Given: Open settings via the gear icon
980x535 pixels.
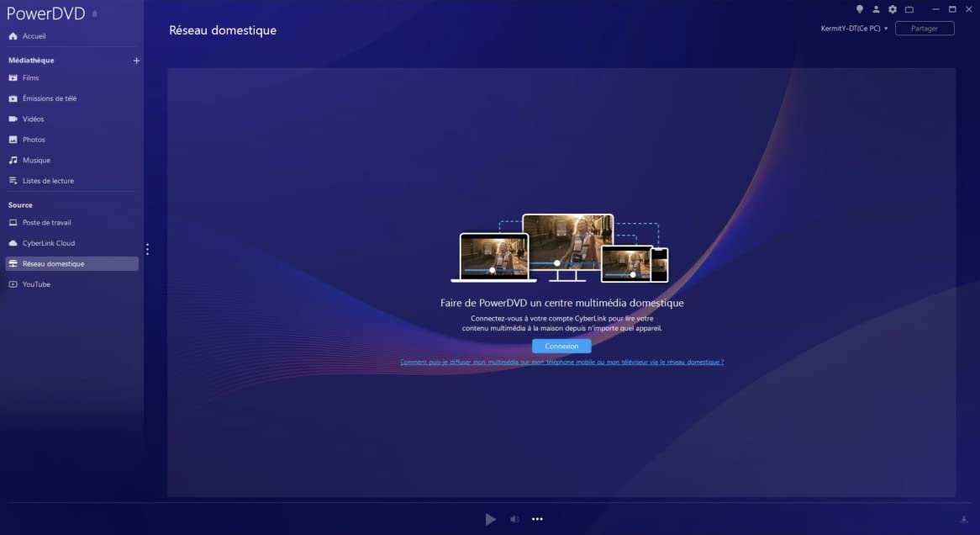Looking at the screenshot, I should click(x=893, y=9).
